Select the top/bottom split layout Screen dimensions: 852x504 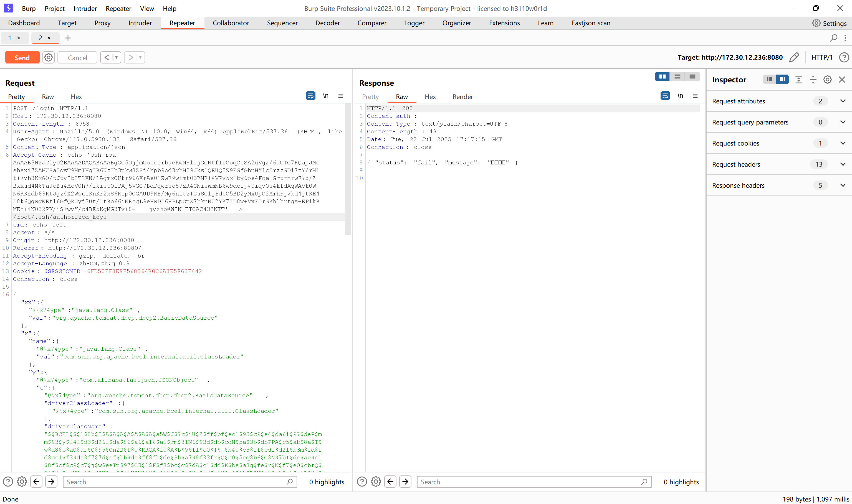point(677,77)
